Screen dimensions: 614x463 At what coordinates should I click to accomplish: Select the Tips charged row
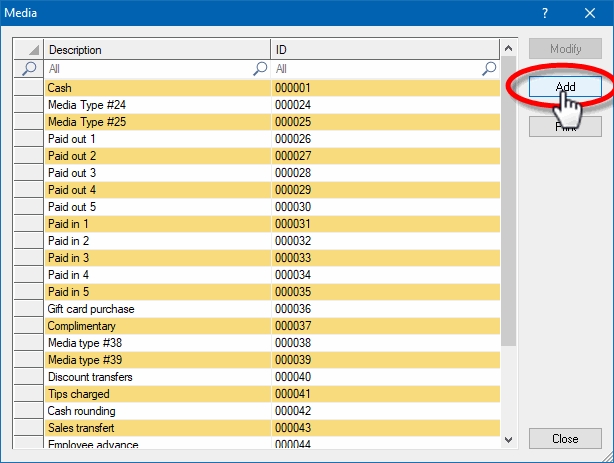click(157, 394)
